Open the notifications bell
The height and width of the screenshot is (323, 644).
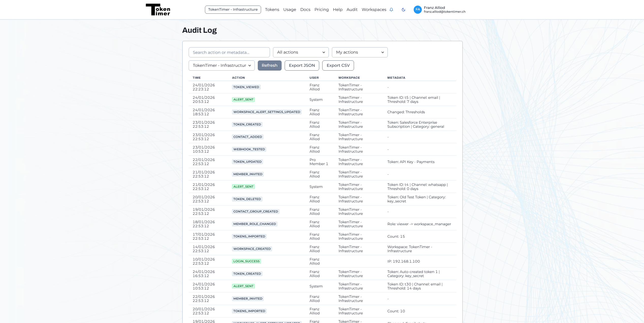point(391,9)
